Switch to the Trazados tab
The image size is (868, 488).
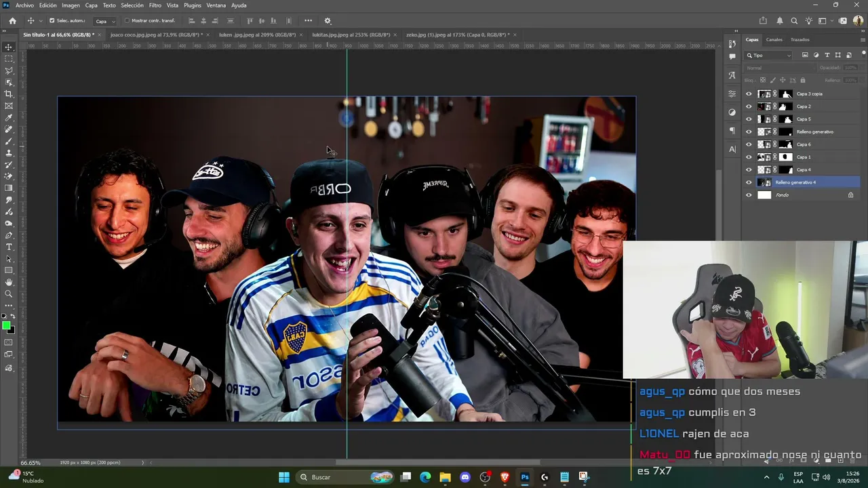pyautogui.click(x=800, y=39)
